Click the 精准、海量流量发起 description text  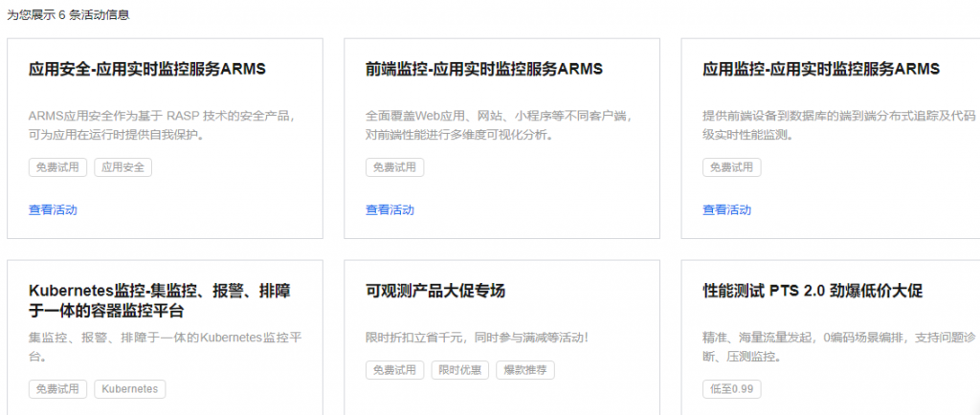838,348
